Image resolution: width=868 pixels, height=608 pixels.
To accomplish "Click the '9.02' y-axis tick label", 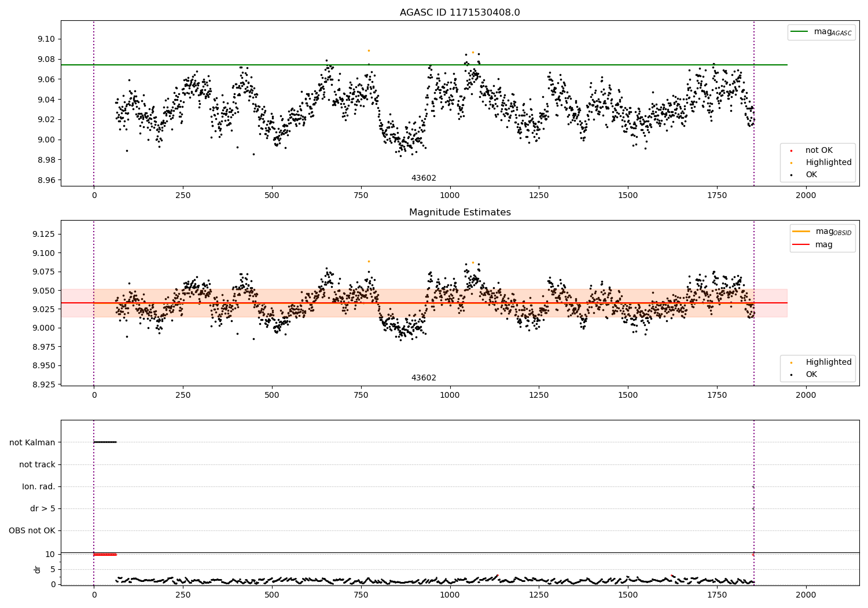I will [x=47, y=120].
